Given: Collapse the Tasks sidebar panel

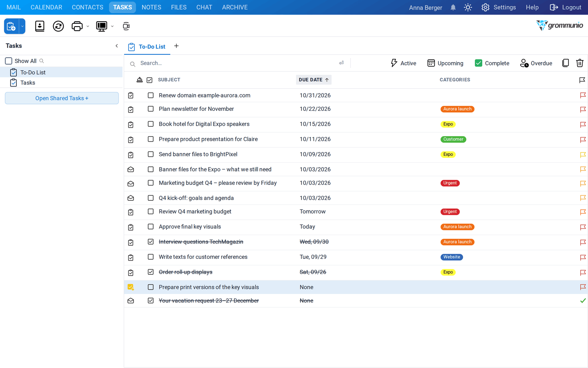Looking at the screenshot, I should click(x=117, y=46).
